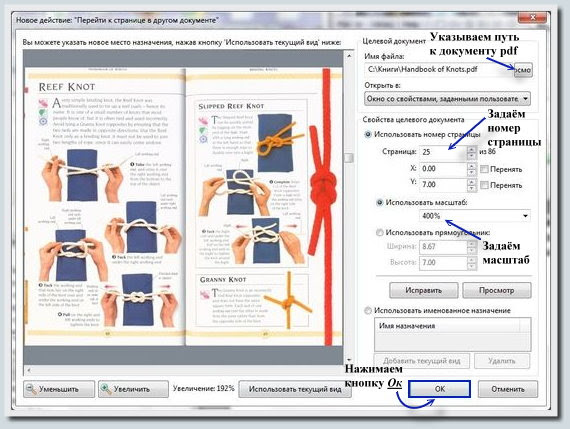This screenshot has height=429, width=570.
Task: Select Использовать прямоугольник radio option
Action: pyautogui.click(x=380, y=232)
